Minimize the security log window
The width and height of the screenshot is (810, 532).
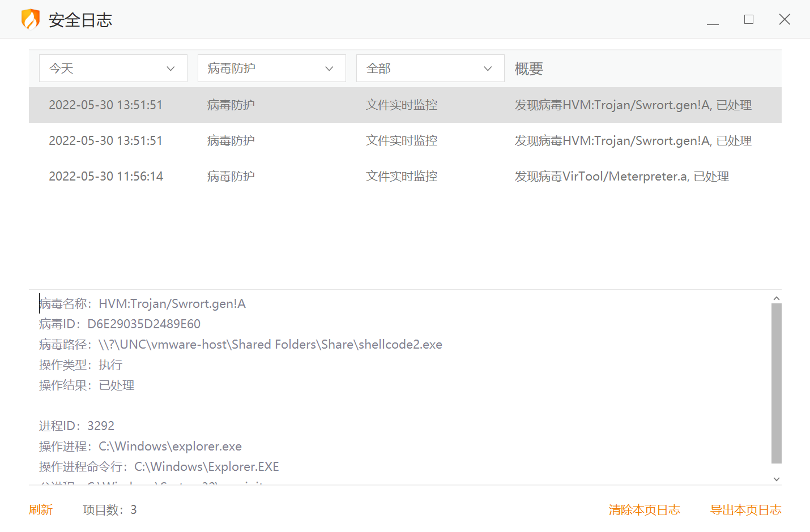tap(713, 20)
